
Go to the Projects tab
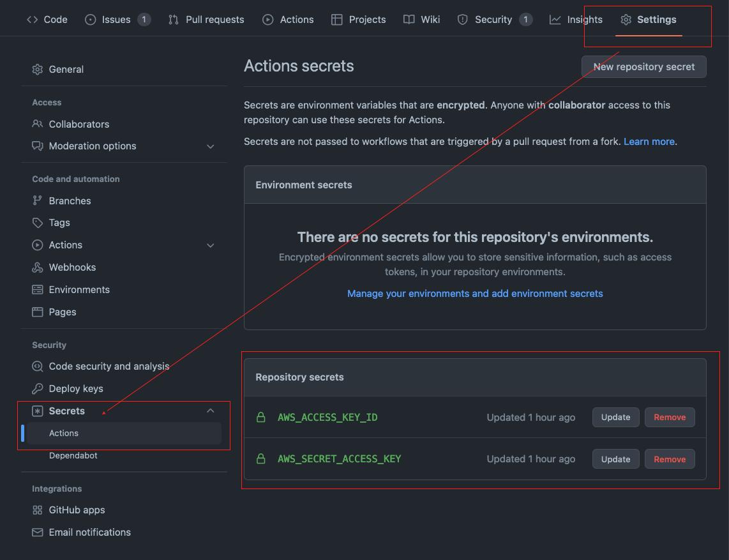point(359,20)
